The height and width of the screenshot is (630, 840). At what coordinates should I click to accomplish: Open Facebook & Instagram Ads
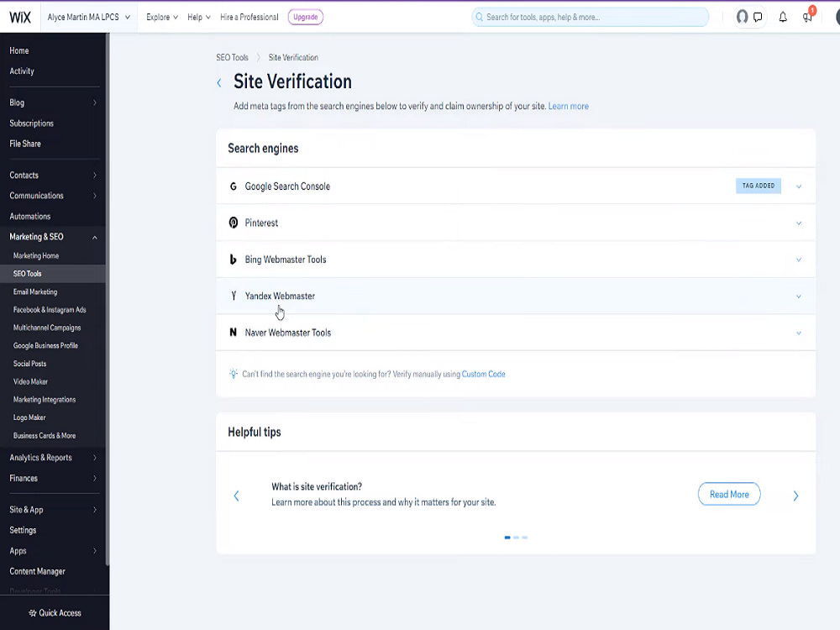tap(50, 310)
